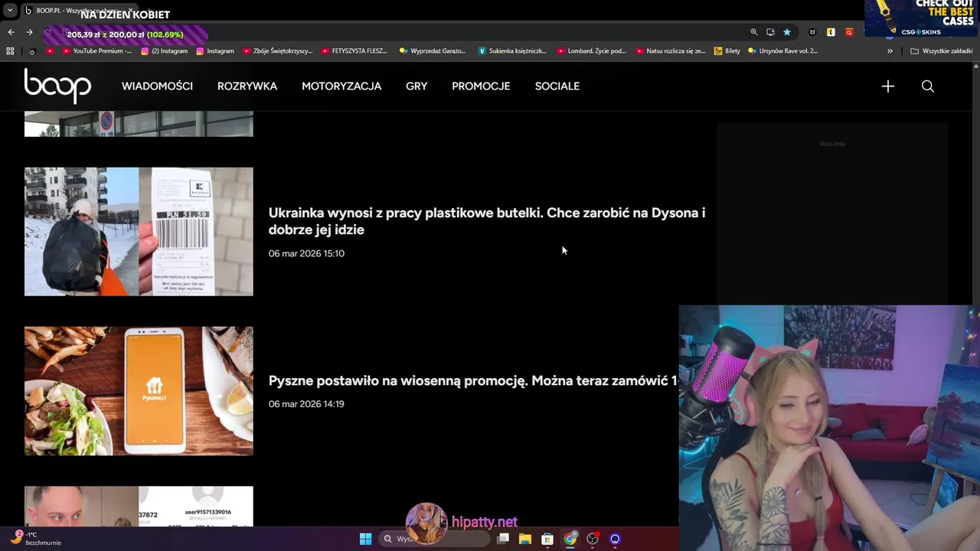Open the boop logo home link

(x=57, y=85)
